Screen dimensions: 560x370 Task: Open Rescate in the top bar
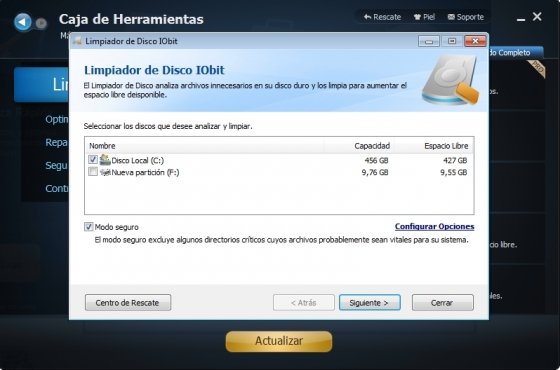click(x=382, y=17)
